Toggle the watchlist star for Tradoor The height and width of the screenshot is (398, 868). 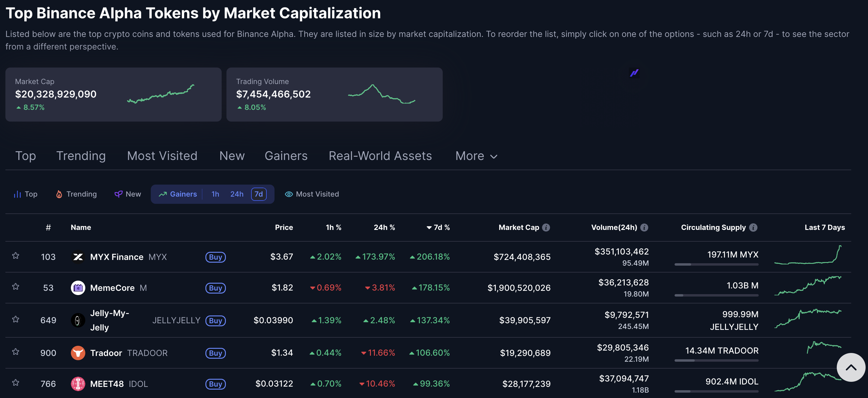click(x=16, y=352)
